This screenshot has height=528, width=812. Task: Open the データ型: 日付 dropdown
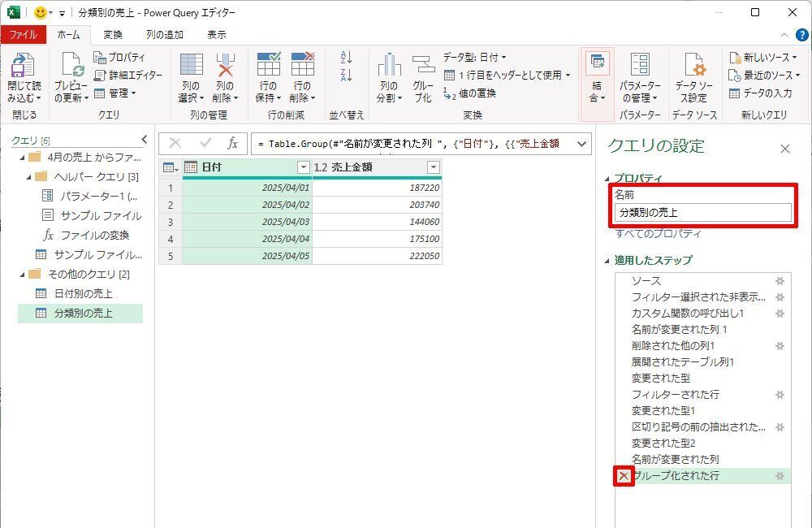pos(475,58)
